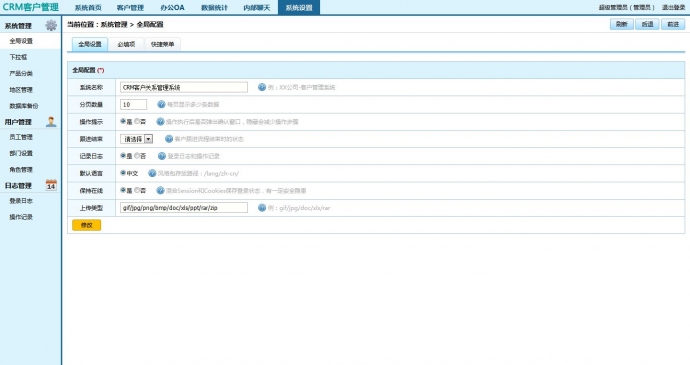This screenshot has height=365, width=690.
Task: Click the gear icon beside 系统管理
Action: pyautogui.click(x=51, y=26)
